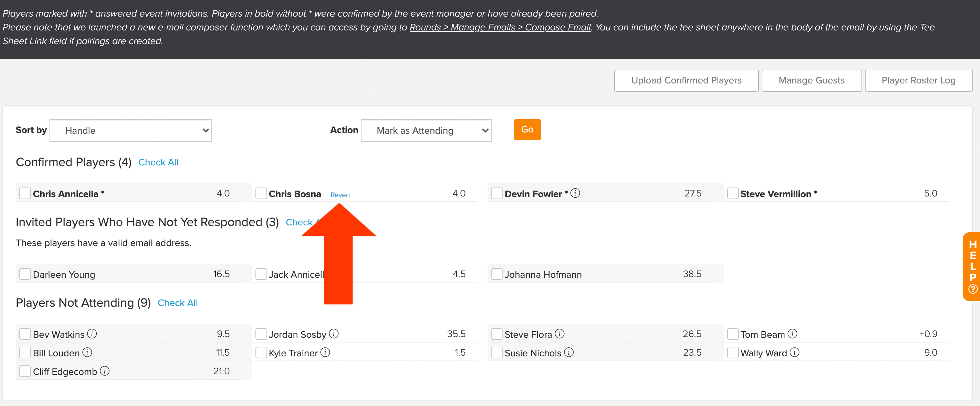Open the Player Roster Log
The height and width of the screenshot is (406, 980).
(918, 81)
